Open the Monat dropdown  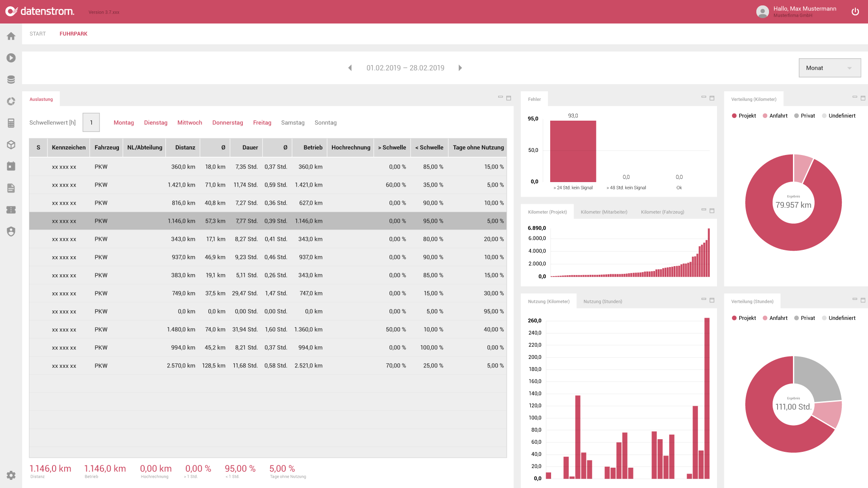tap(830, 68)
